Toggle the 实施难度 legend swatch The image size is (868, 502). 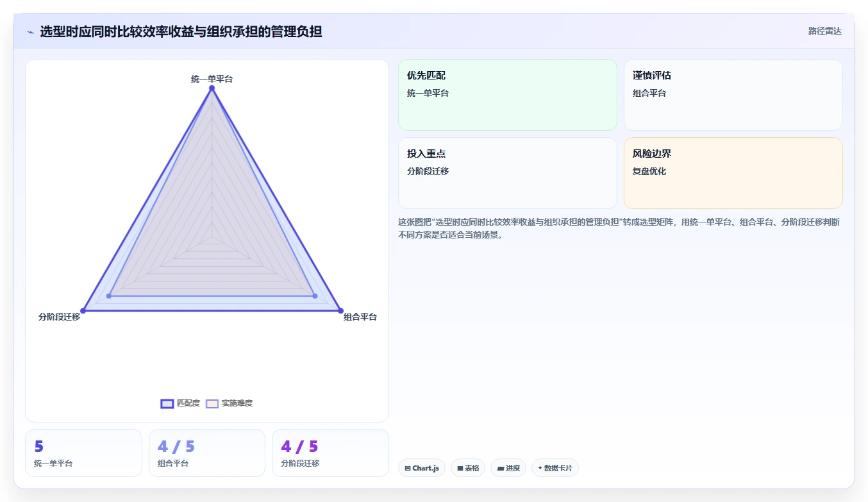tap(212, 403)
